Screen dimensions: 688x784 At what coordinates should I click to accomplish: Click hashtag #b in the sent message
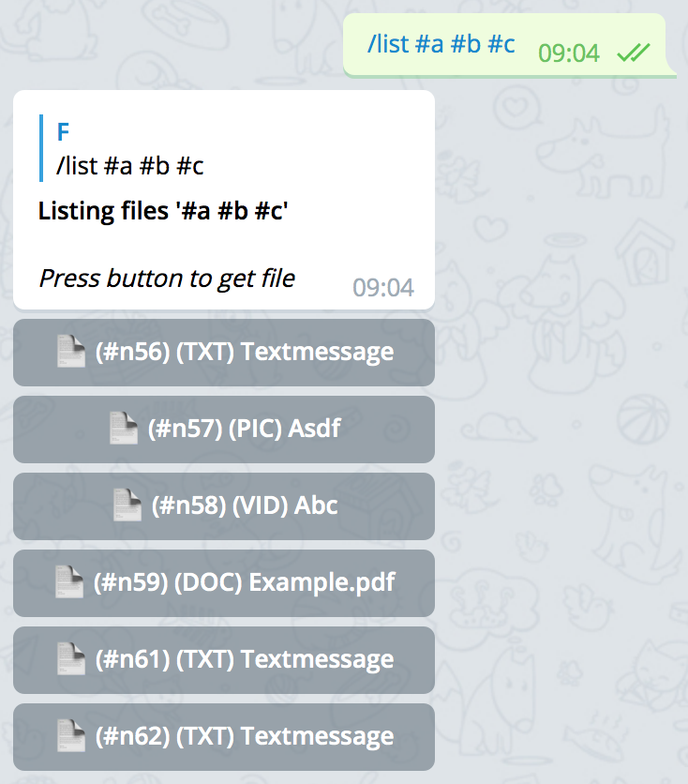(x=466, y=44)
